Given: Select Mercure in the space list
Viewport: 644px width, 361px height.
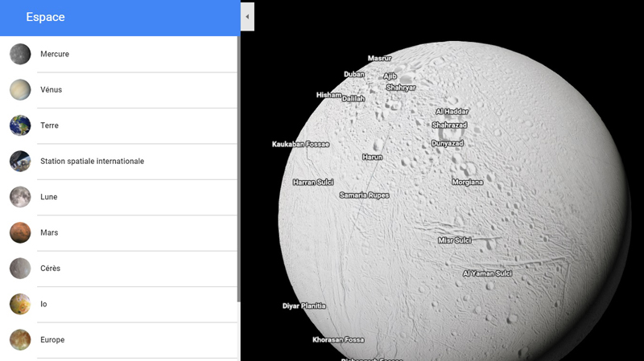Looking at the screenshot, I should coord(118,54).
